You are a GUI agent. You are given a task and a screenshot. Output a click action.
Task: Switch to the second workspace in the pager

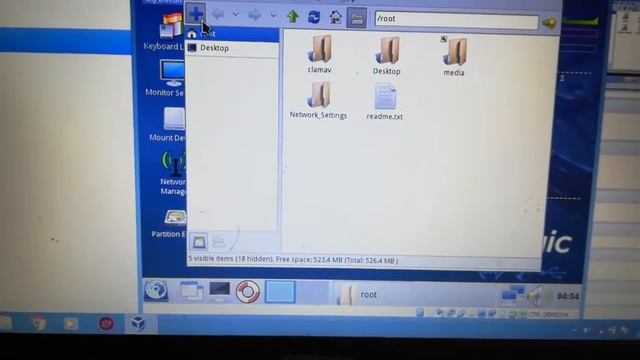click(313, 293)
